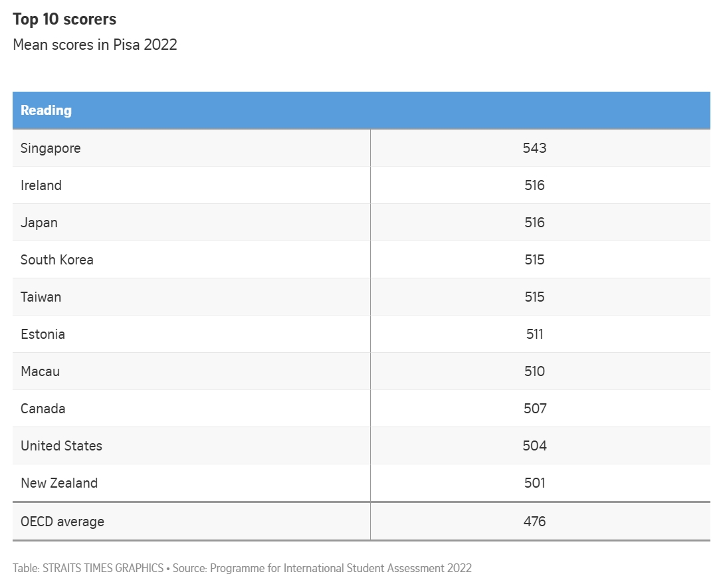Click the "Mean scores in Pisa 2022" subtitle

95,45
